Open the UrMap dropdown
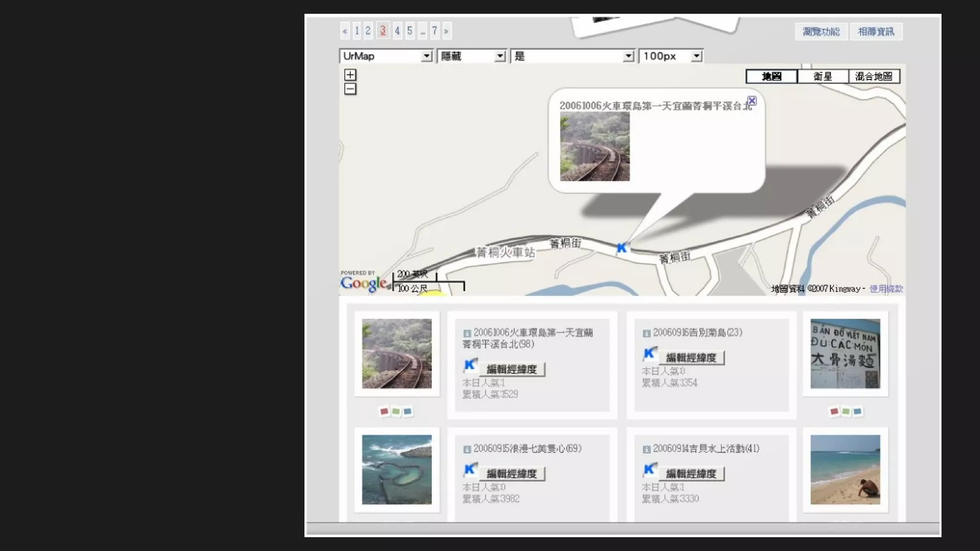 426,56
